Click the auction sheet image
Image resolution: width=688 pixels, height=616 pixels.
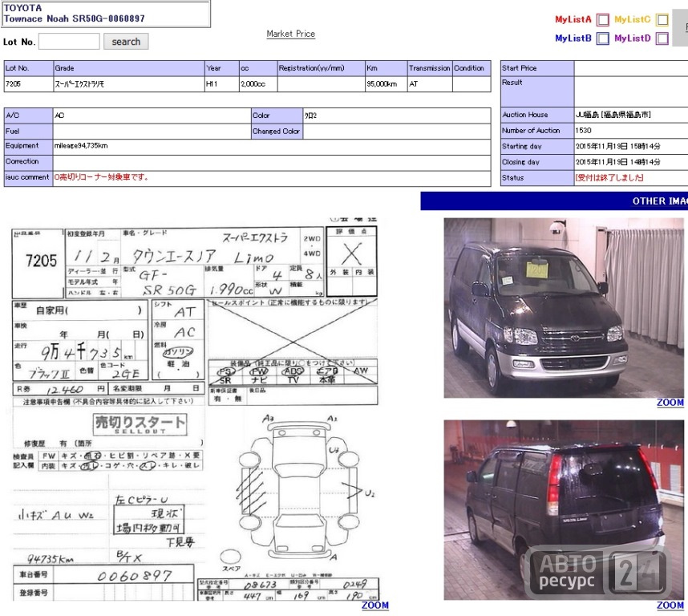[196, 409]
